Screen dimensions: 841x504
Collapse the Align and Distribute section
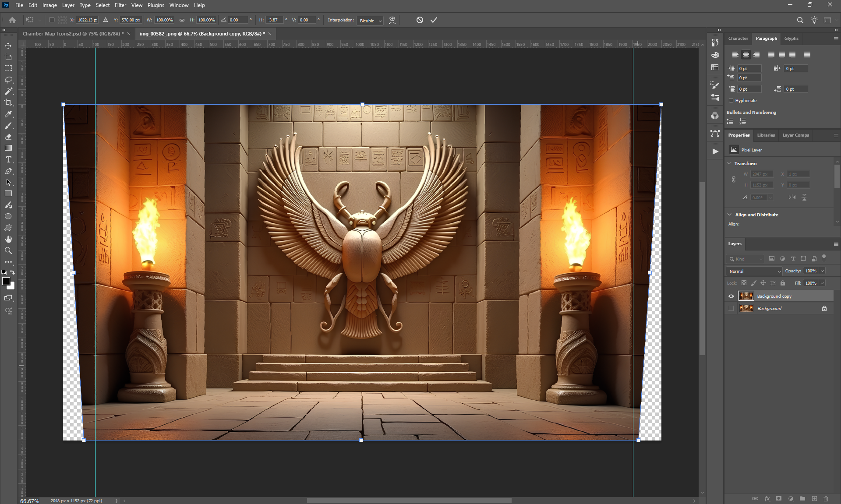729,215
